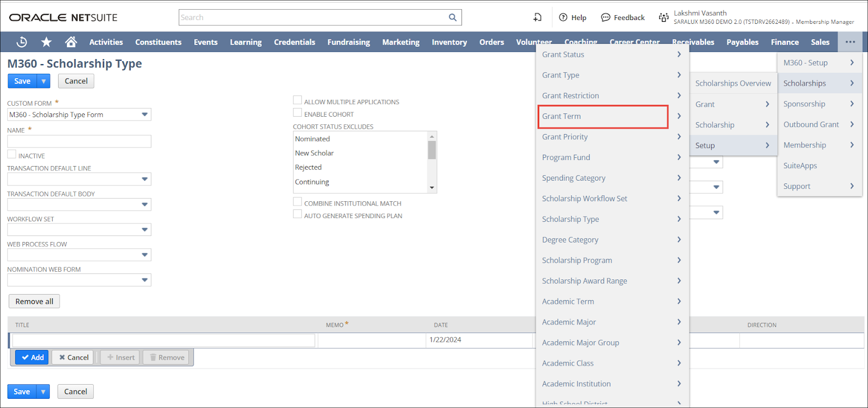Open the Recent Records clock icon
868x408 pixels.
(22, 42)
